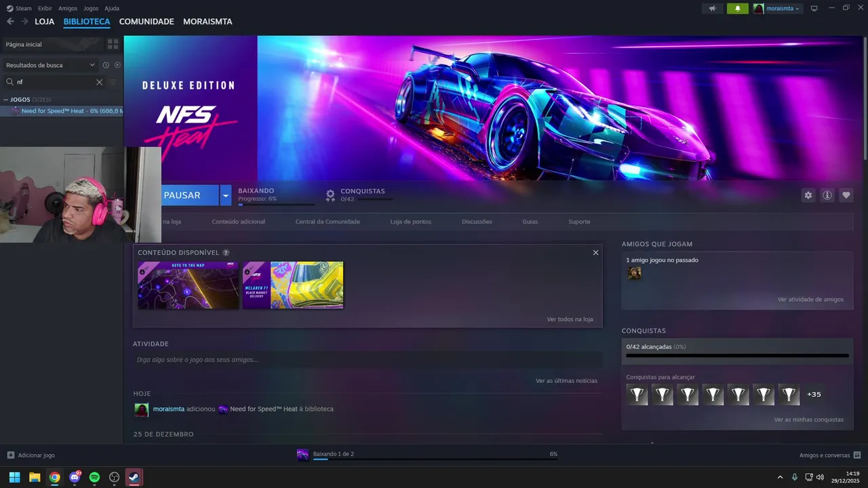Open the friend avatar under Amigos que jogam
The height and width of the screenshot is (488, 868).
[x=634, y=273]
